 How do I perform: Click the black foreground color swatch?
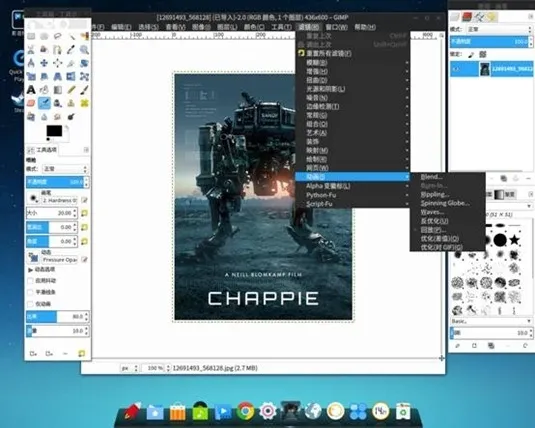[x=54, y=131]
